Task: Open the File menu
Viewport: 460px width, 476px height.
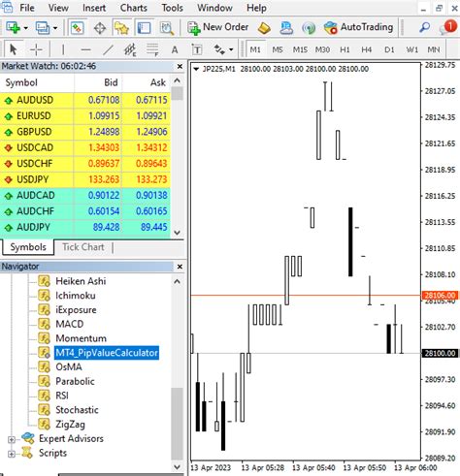Action: (27, 8)
